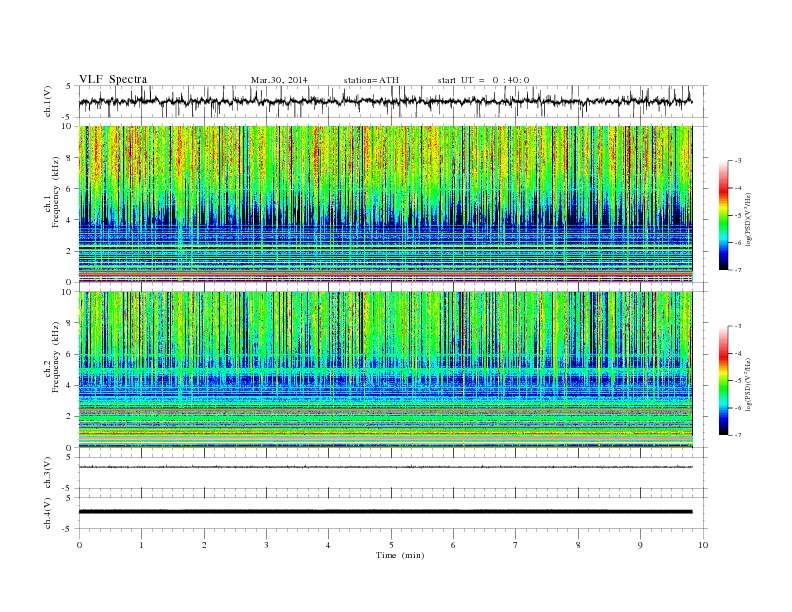
Task: Click the time axis tick label '7'
Action: coord(515,545)
